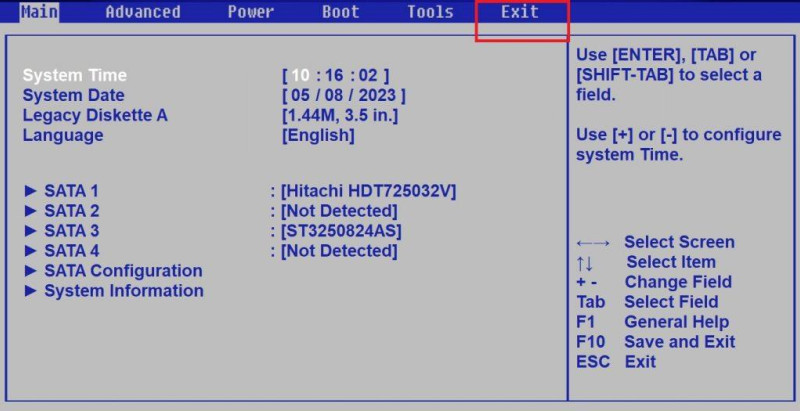
Task: Click the SATA 4 Not Detected value
Action: click(x=339, y=250)
